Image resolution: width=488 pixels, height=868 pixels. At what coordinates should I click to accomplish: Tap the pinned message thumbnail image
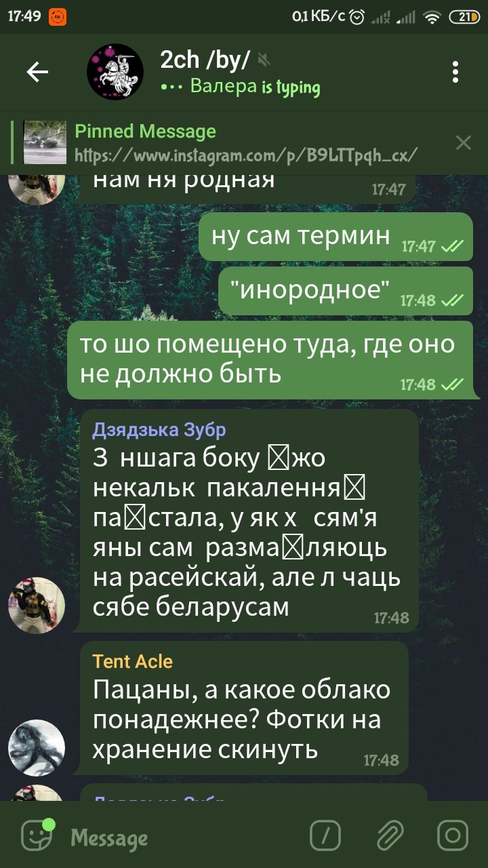pos(45,142)
